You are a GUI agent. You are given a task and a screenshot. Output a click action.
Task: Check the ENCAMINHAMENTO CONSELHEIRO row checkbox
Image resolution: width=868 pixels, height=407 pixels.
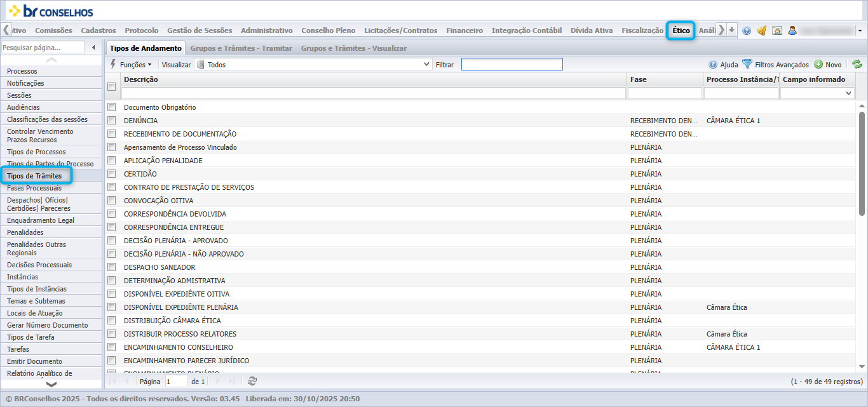[x=111, y=347]
